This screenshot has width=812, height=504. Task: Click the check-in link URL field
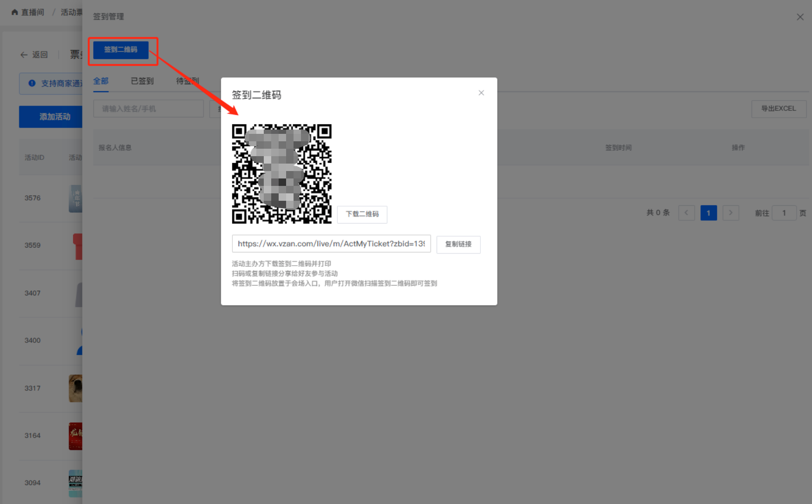(331, 244)
